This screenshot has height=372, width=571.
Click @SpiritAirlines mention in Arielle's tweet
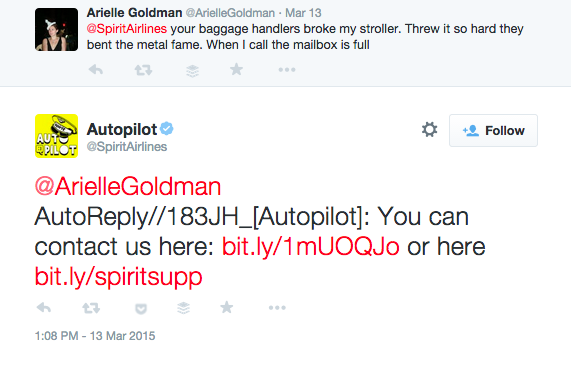point(127,28)
